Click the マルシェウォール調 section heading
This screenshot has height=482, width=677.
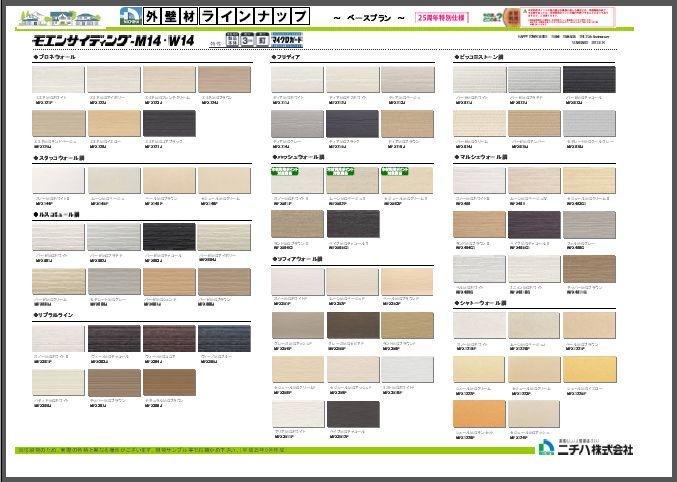481,157
